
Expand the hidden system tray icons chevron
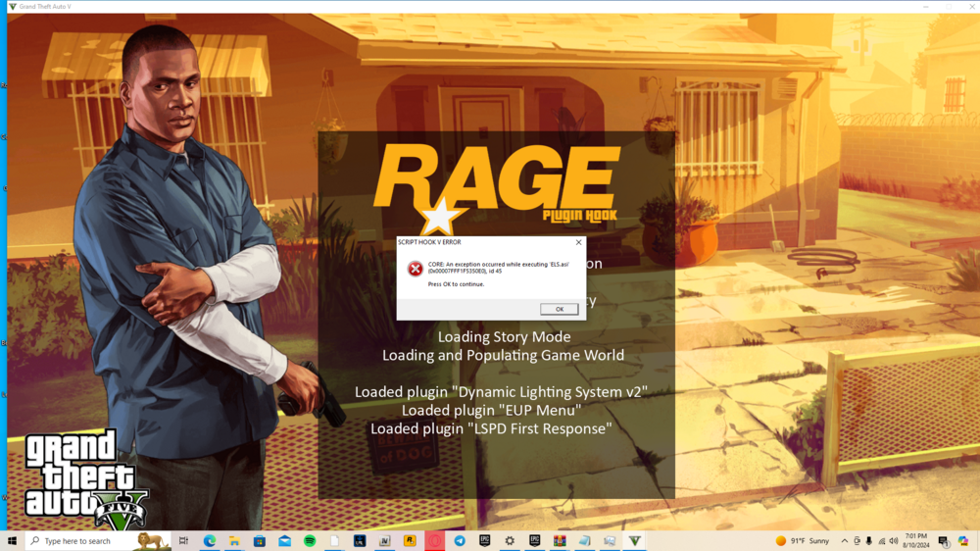845,541
